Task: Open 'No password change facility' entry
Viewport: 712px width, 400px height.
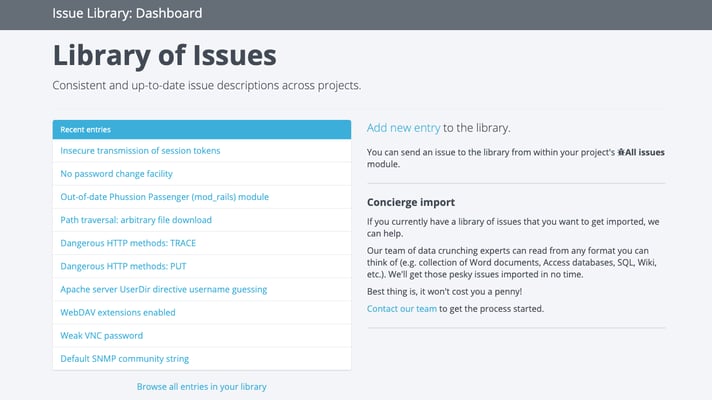Action: point(116,174)
